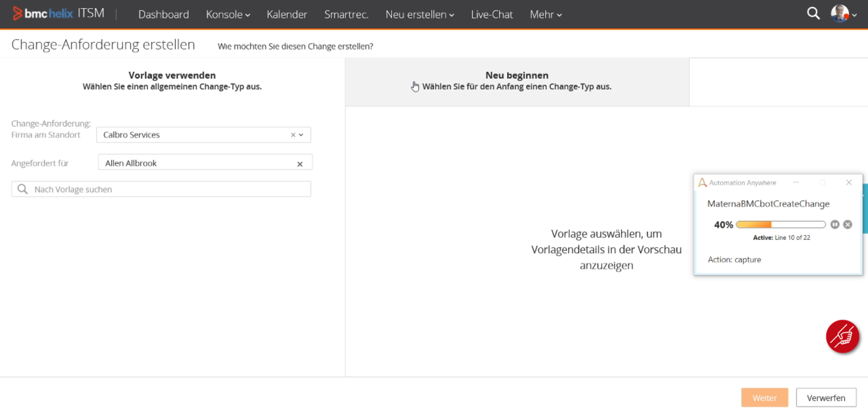Viewport: 868px width, 415px height.
Task: Expand the Neu erstellen menu
Action: pos(419,14)
